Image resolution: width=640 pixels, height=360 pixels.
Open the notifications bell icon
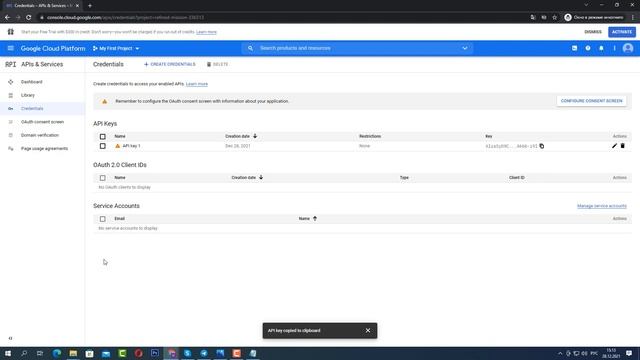[x=601, y=48]
